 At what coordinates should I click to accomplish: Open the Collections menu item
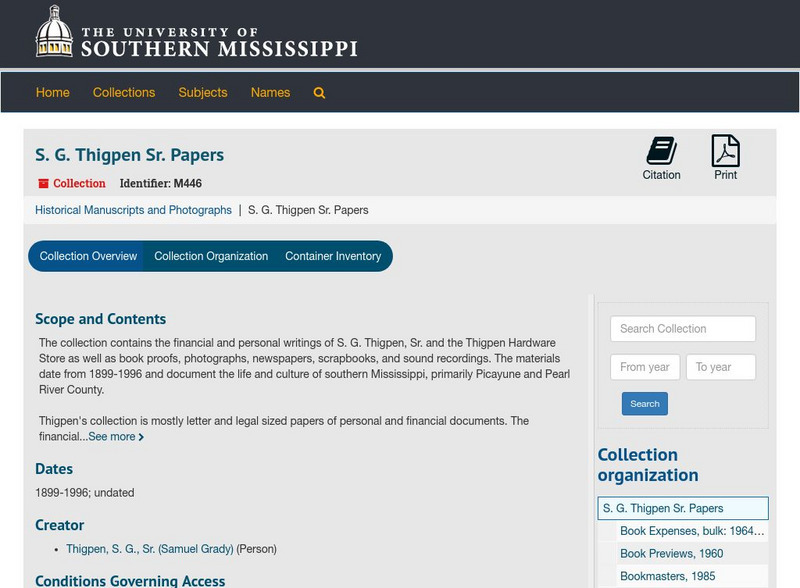click(124, 92)
